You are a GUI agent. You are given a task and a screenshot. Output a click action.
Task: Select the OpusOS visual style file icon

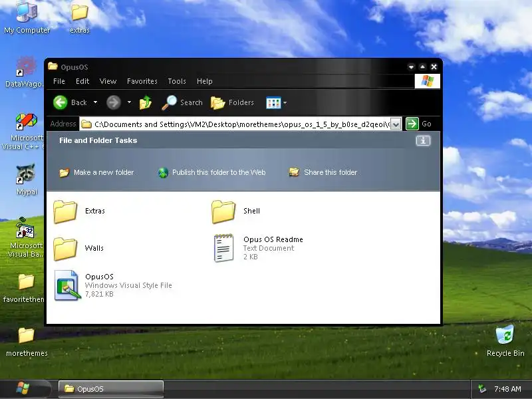pyautogui.click(x=68, y=285)
